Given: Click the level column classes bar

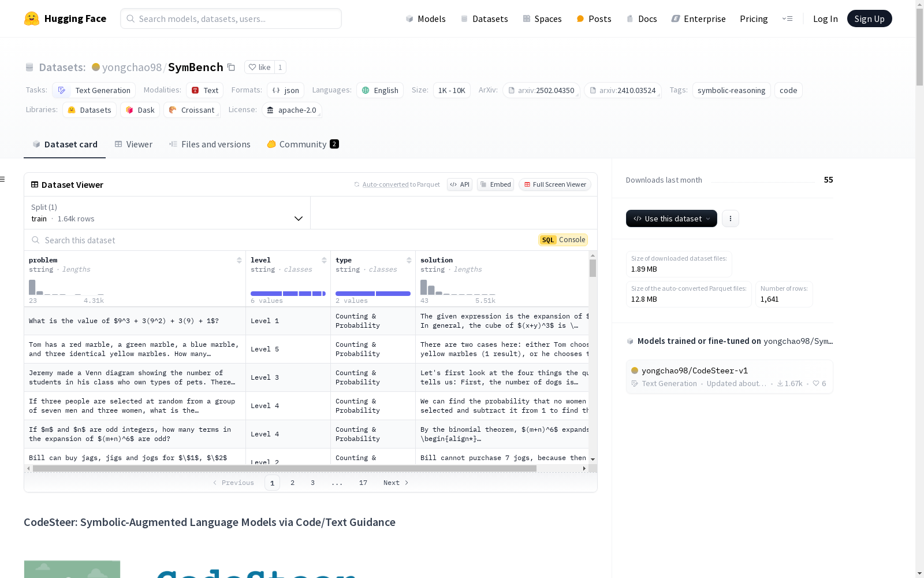Looking at the screenshot, I should (288, 294).
